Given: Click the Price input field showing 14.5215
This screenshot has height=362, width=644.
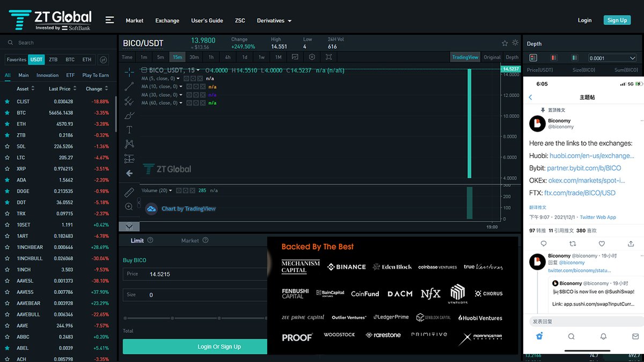Looking at the screenshot, I should pos(195,274).
